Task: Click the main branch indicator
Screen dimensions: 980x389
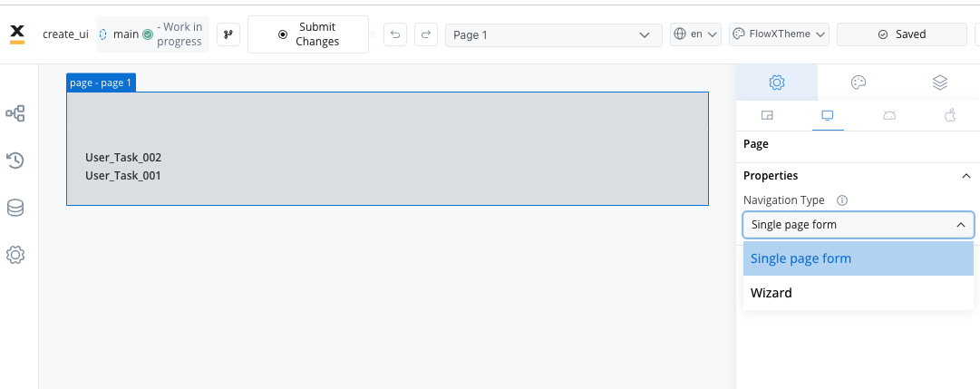Action: click(x=126, y=34)
